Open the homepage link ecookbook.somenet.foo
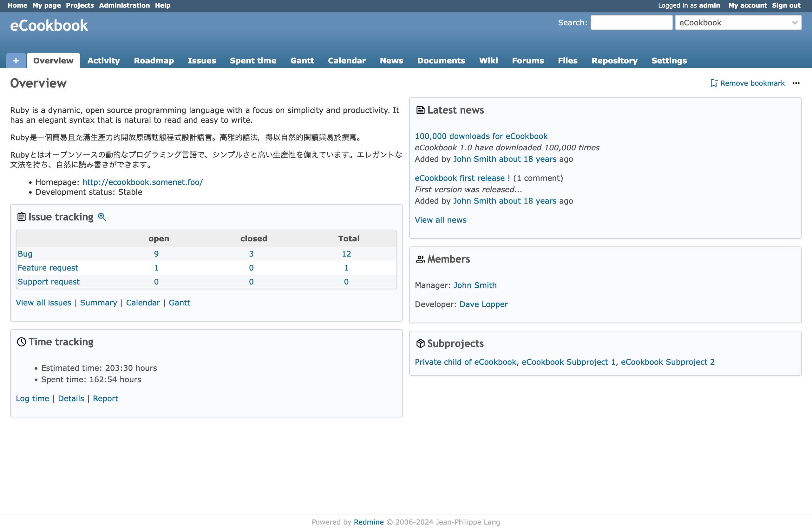The height and width of the screenshot is (529, 812). tap(143, 182)
